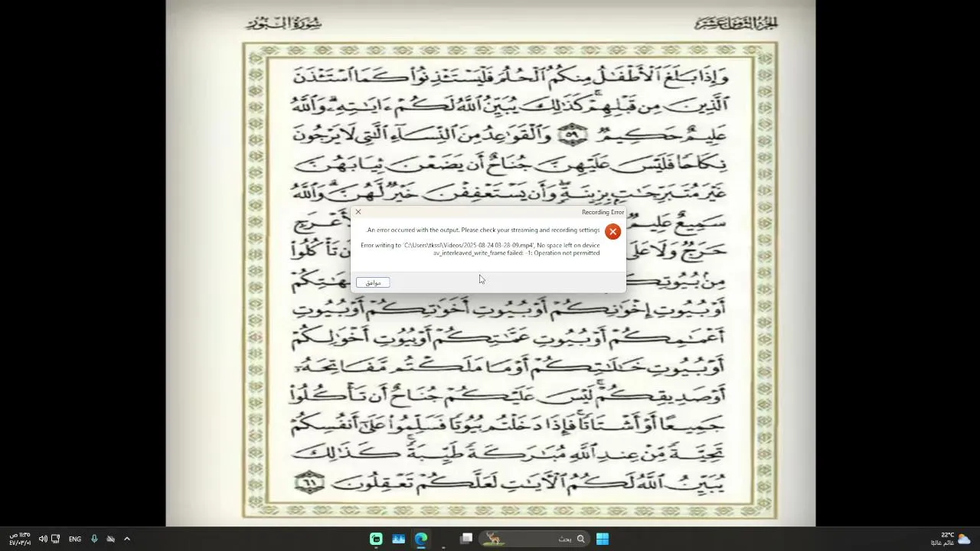Viewport: 980px width, 551px height.
Task: Click the display/cast tray icon
Action: tap(55, 539)
